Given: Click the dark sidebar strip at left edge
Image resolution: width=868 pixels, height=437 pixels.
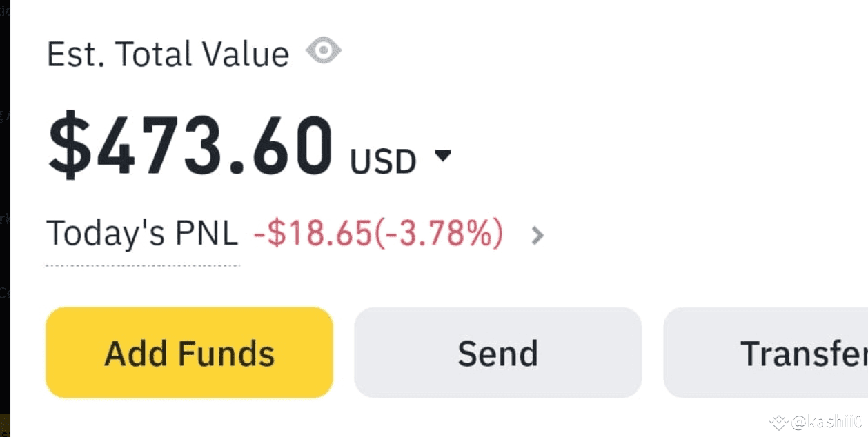Looking at the screenshot, I should pos(5,207).
